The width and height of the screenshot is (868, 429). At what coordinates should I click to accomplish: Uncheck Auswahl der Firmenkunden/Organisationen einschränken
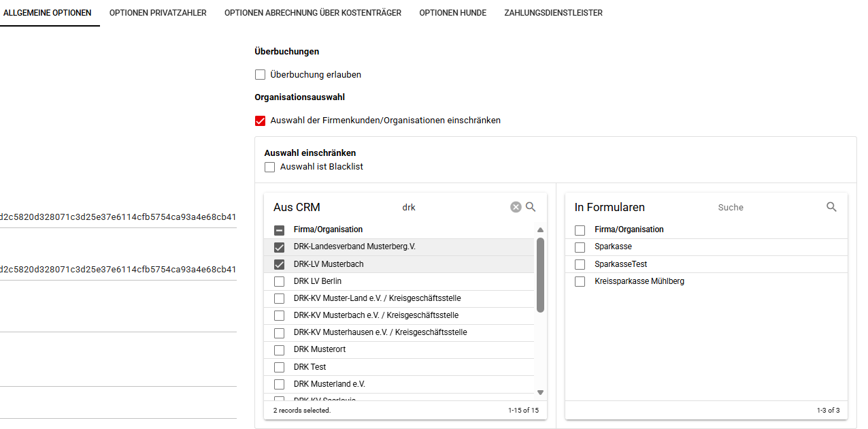pos(260,121)
